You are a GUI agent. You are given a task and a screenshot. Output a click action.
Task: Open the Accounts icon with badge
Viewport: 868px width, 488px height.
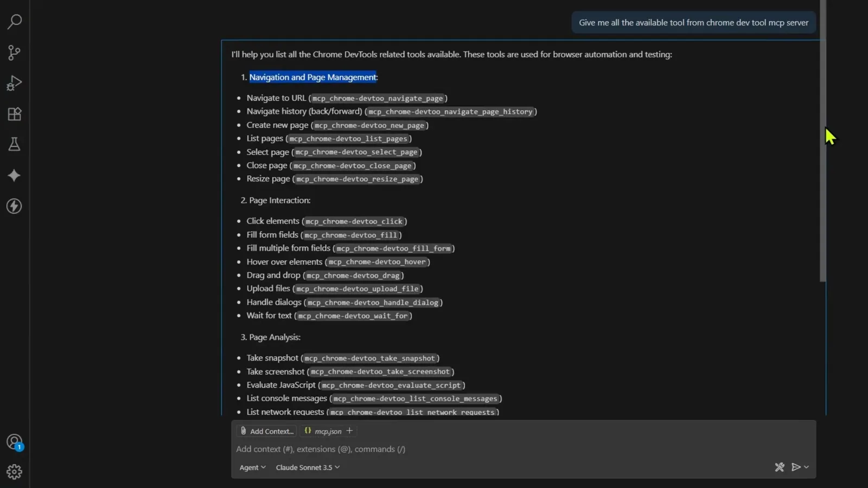[15, 442]
